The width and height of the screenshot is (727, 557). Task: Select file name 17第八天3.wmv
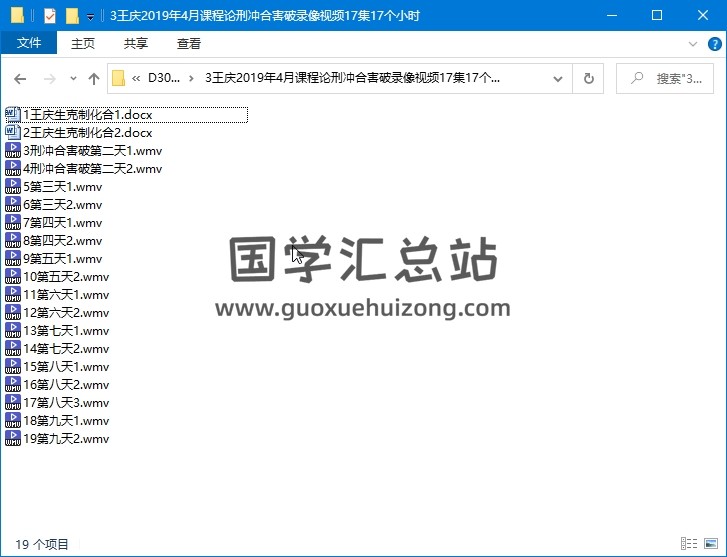pyautogui.click(x=66, y=403)
